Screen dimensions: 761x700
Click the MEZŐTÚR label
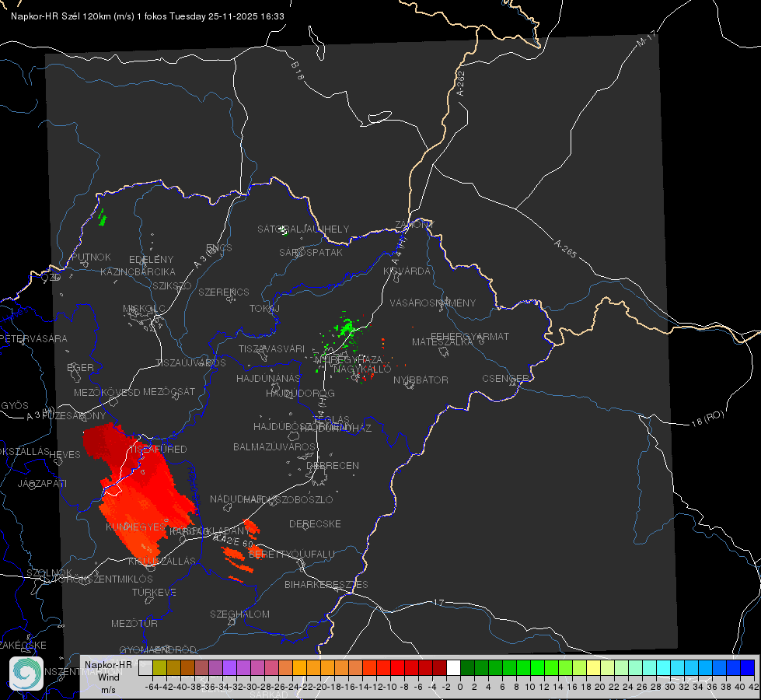pyautogui.click(x=134, y=623)
